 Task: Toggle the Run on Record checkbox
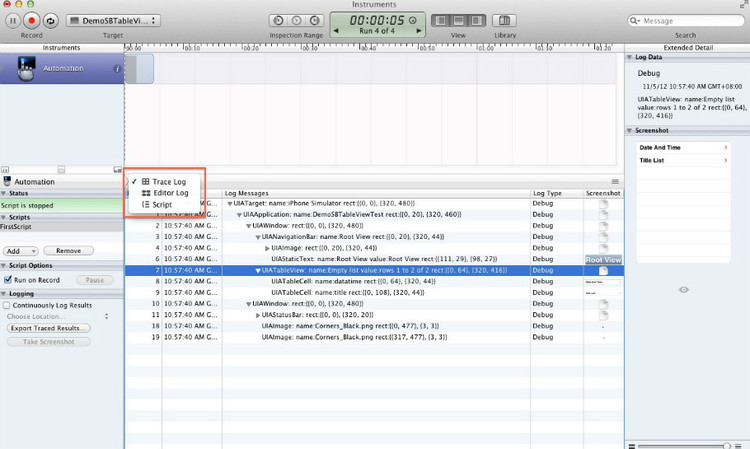click(x=9, y=280)
